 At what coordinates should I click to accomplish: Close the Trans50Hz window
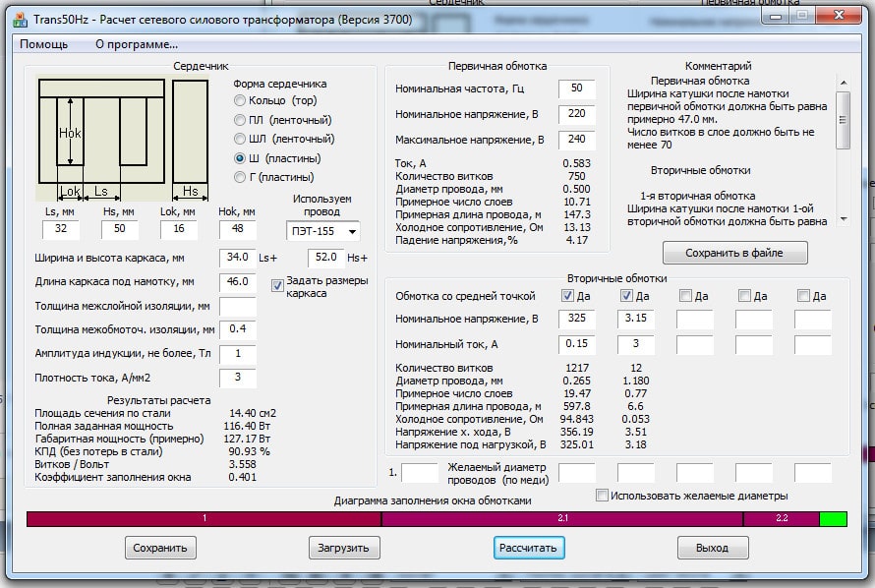839,16
